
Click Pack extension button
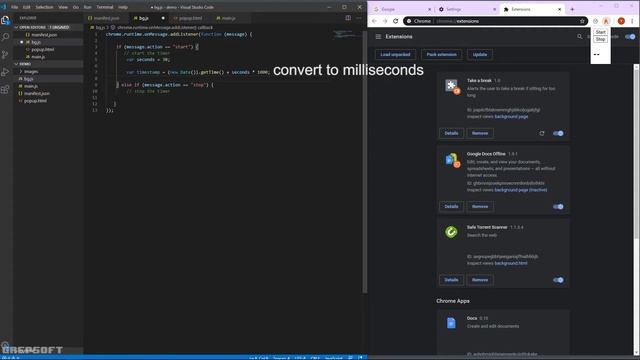[x=442, y=55]
